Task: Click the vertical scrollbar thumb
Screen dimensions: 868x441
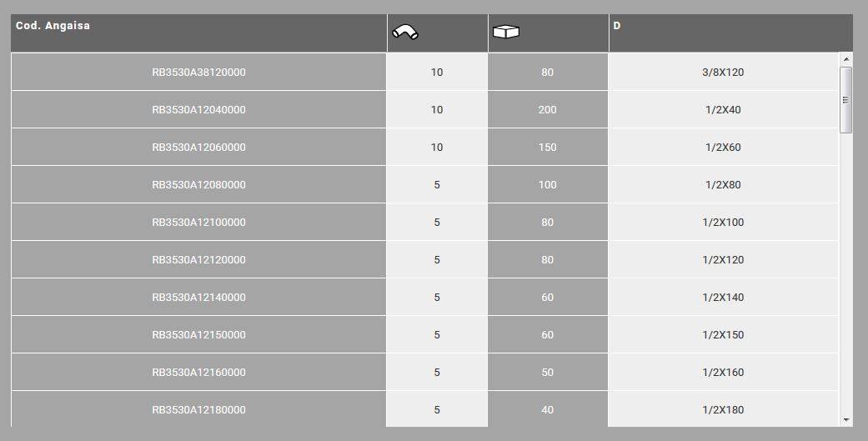Action: tap(846, 100)
